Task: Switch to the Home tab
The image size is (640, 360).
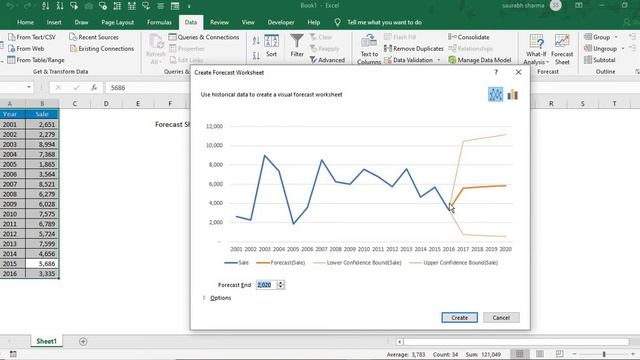Action: tap(25, 22)
